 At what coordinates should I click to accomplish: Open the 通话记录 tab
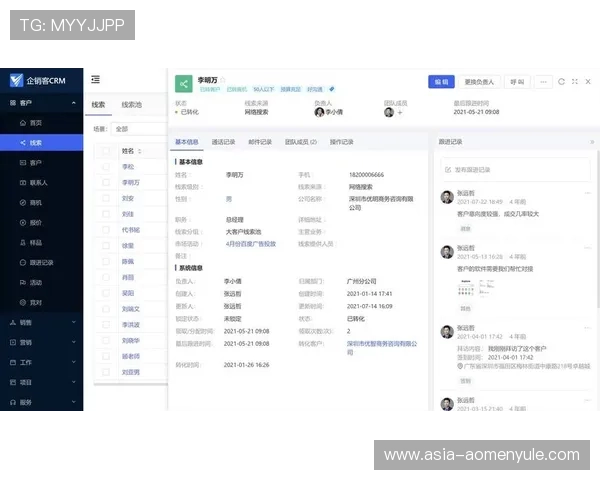click(223, 142)
